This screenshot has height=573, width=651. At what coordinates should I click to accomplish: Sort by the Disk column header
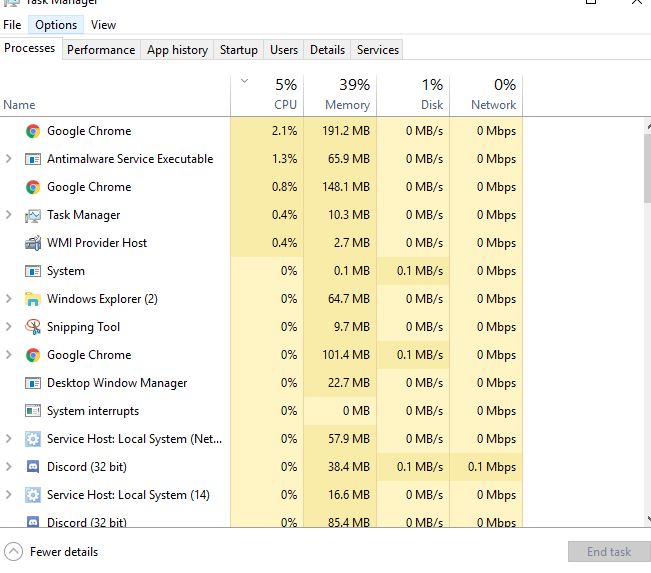click(413, 95)
